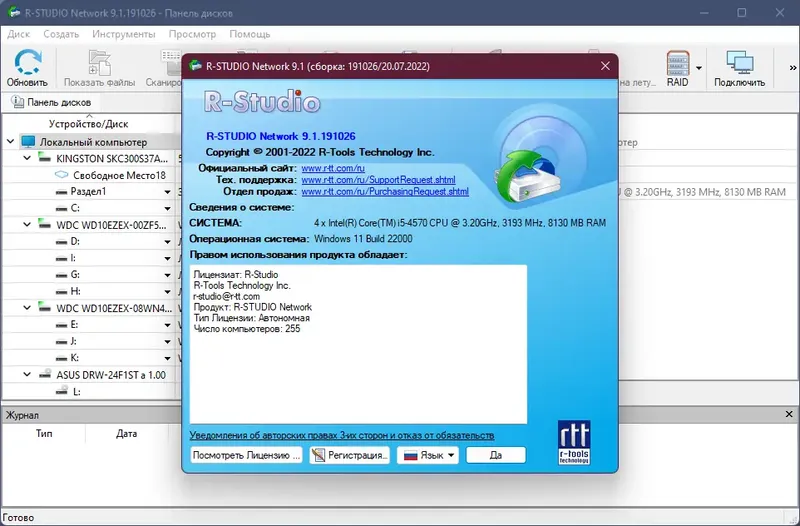Select the D: volume icon
This screenshot has width=800, height=526.
pyautogui.click(x=62, y=242)
